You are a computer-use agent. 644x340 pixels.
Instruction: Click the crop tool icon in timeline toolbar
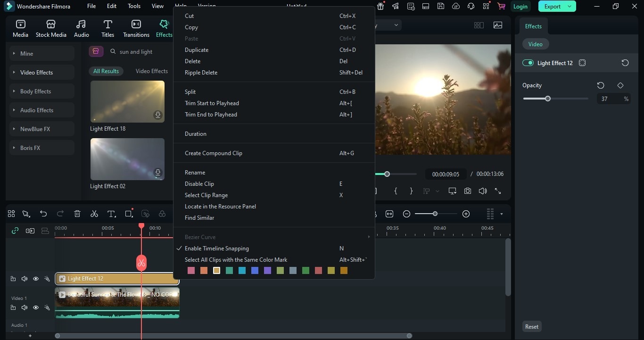tap(128, 214)
